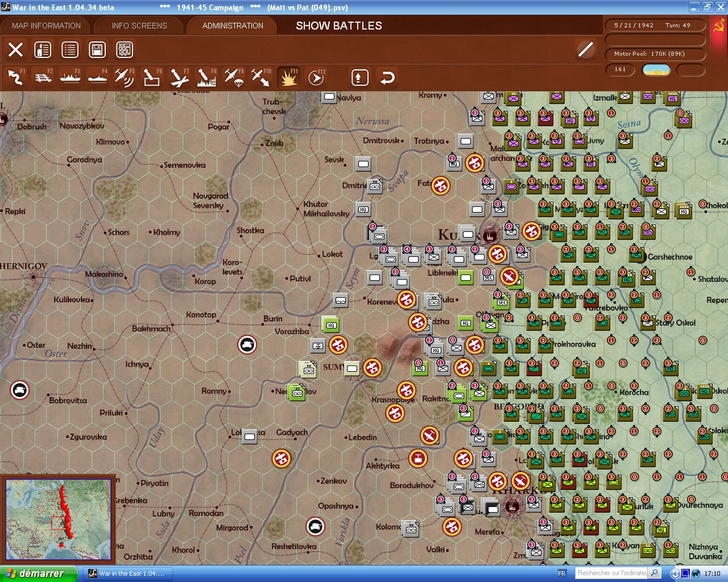
Task: Click the Priluki town label
Action: (111, 413)
